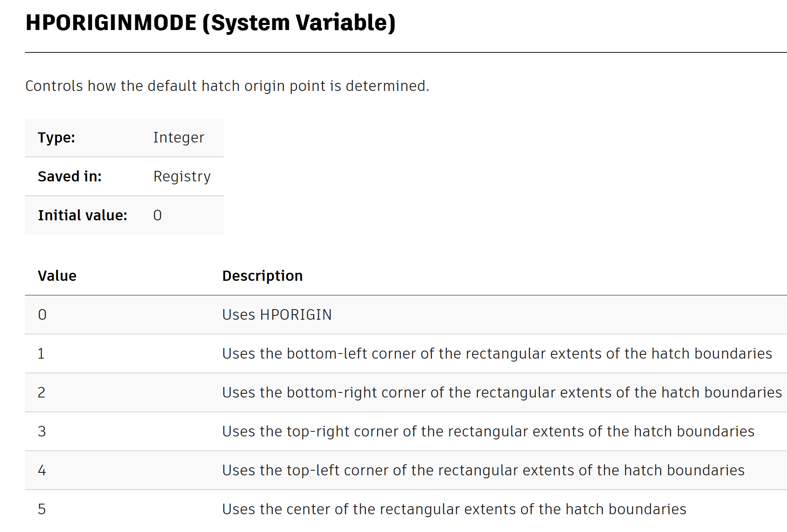
Task: Click the Value column header
Action: [57, 276]
